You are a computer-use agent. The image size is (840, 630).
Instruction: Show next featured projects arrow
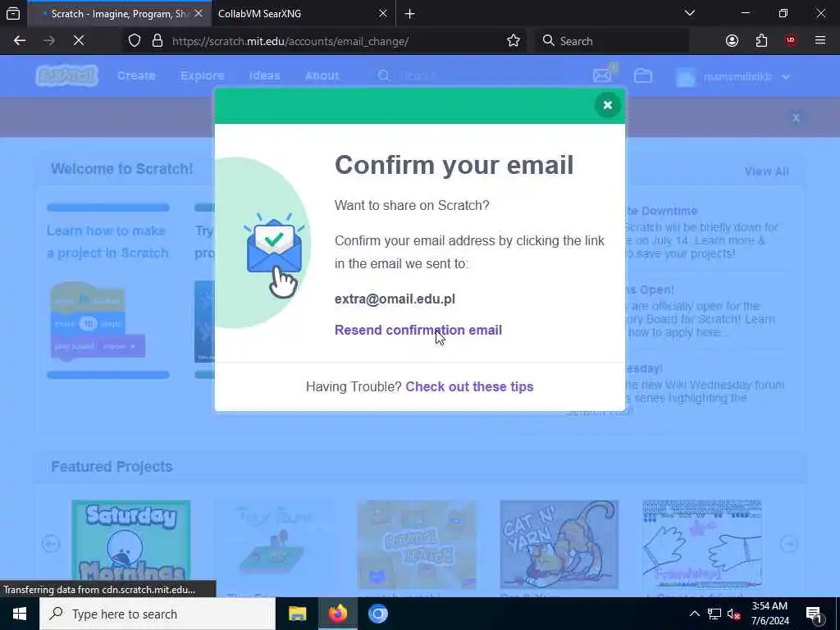pos(788,544)
